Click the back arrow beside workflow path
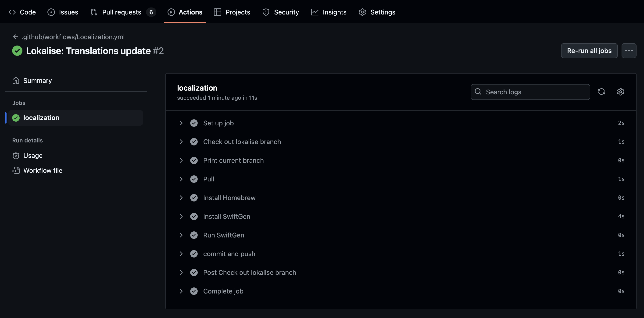The width and height of the screenshot is (644, 318). click(15, 37)
